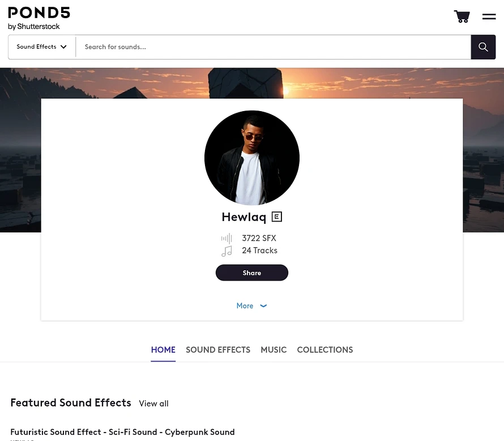Image resolution: width=504 pixels, height=441 pixels.
Task: Open the hamburger menu icon
Action: pos(489,16)
